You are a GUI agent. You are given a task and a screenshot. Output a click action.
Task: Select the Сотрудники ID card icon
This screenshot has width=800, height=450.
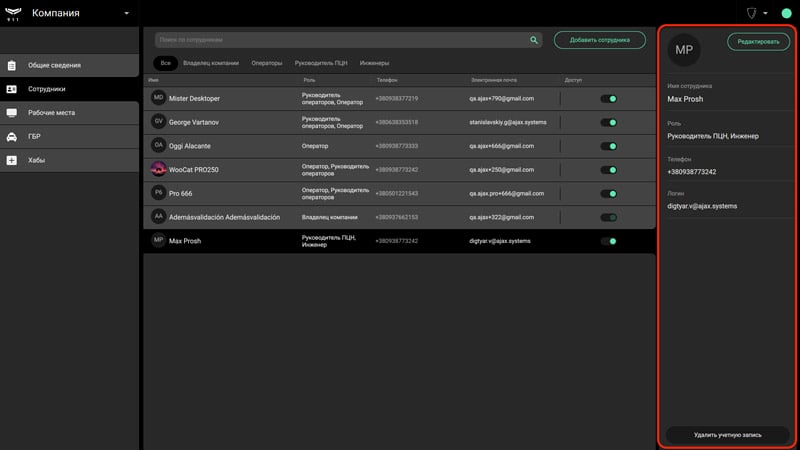pyautogui.click(x=12, y=89)
